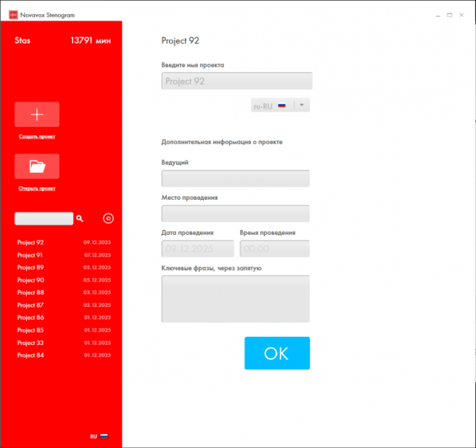Click the circular settings icon beside search

click(x=109, y=218)
